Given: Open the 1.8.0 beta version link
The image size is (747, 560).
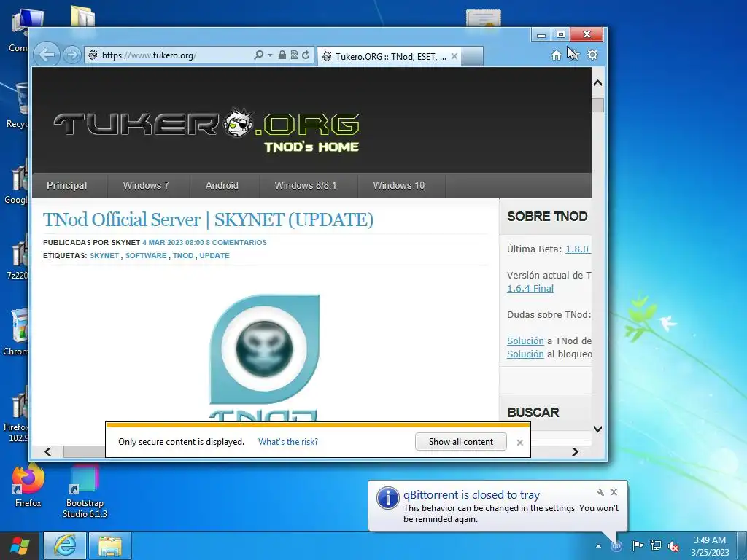Looking at the screenshot, I should pyautogui.click(x=578, y=249).
